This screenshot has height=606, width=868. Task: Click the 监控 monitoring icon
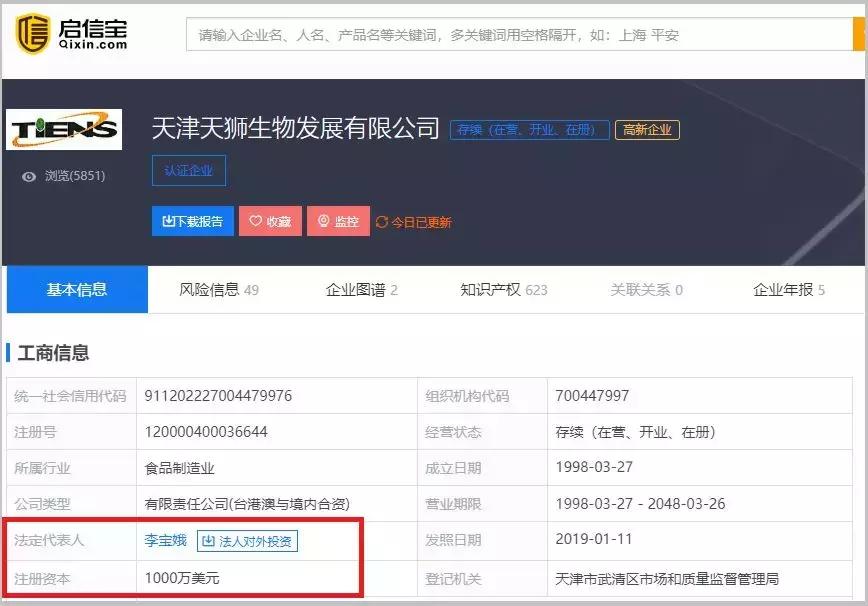click(322, 221)
